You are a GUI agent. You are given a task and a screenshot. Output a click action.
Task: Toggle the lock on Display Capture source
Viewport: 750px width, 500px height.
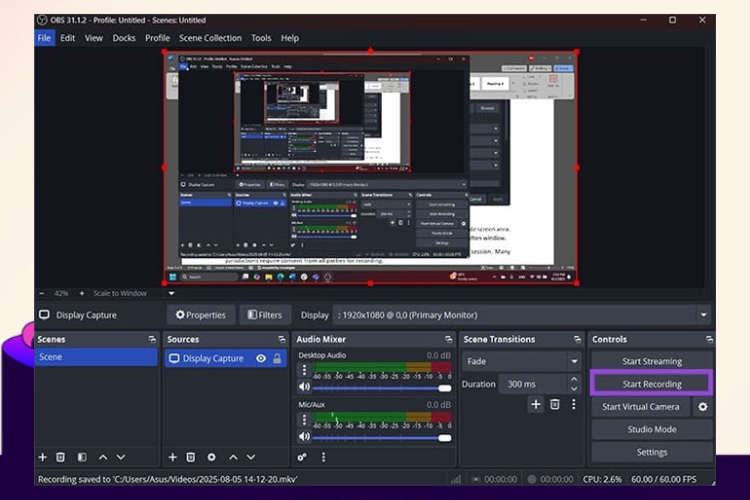click(x=277, y=358)
